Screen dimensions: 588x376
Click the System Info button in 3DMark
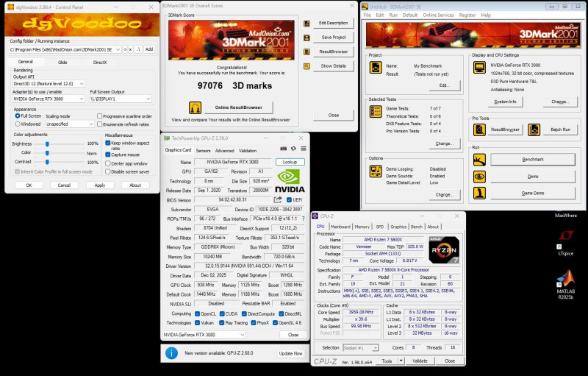click(505, 102)
